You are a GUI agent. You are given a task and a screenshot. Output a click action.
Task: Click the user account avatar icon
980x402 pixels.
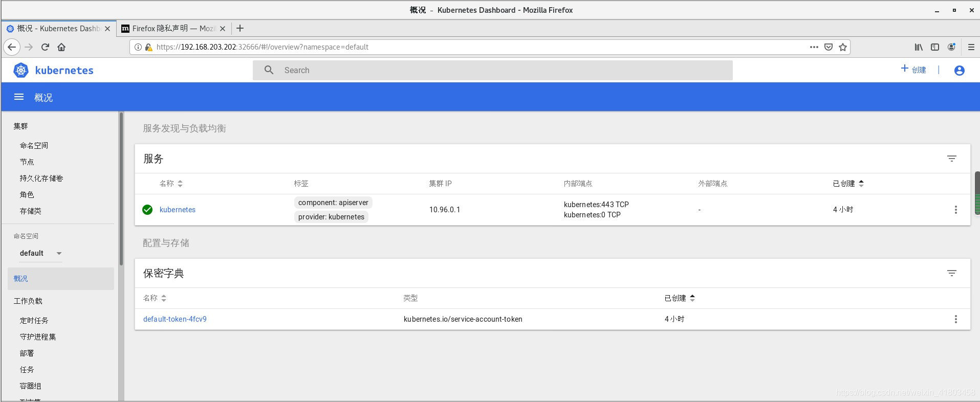[960, 71]
